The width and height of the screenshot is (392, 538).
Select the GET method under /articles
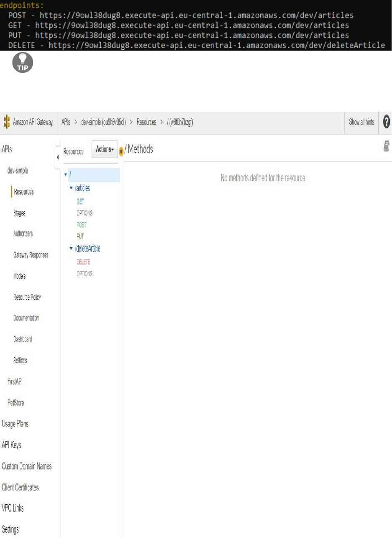pyautogui.click(x=80, y=202)
